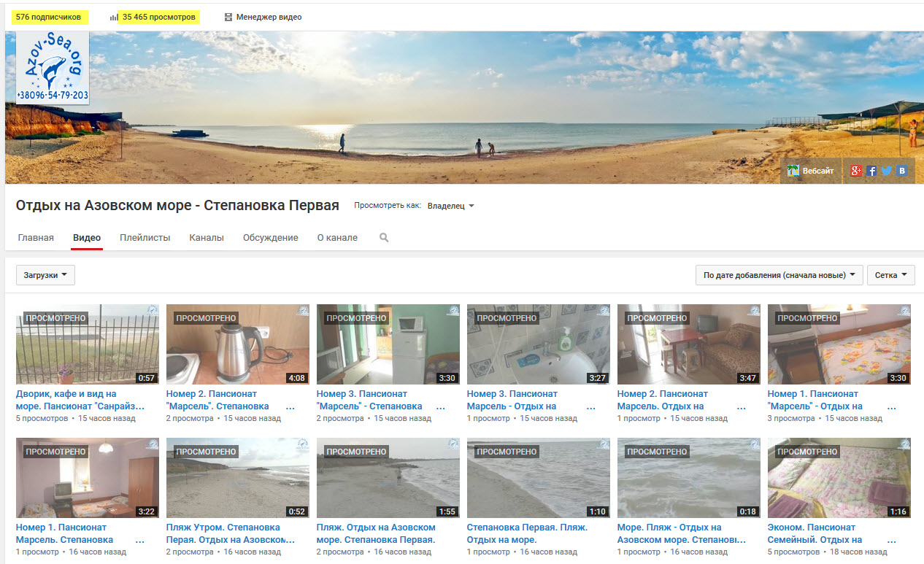Open the sea waves thumbnail lasting 0:18
This screenshot has width=924, height=564.
click(x=688, y=478)
